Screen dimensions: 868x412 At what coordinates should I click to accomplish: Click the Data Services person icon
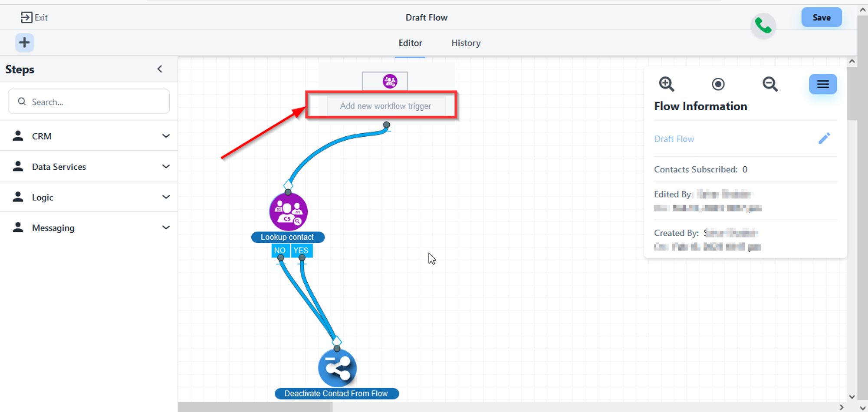(18, 166)
